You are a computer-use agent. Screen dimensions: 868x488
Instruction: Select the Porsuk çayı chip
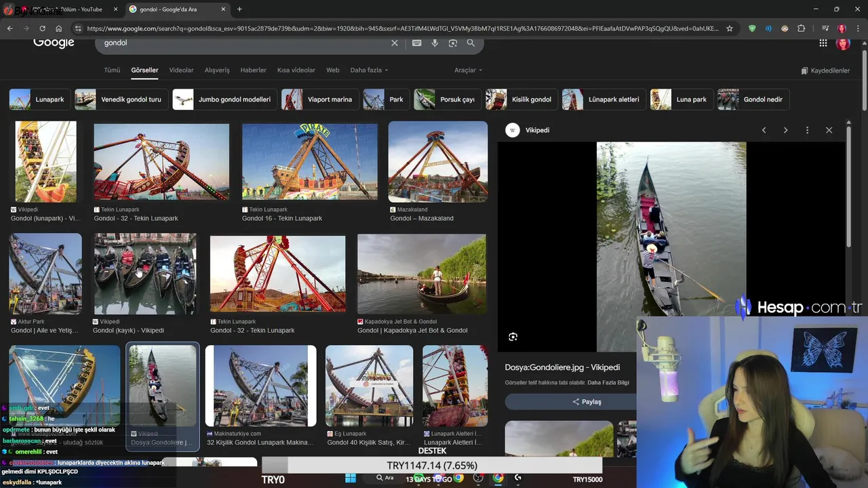pyautogui.click(x=448, y=100)
